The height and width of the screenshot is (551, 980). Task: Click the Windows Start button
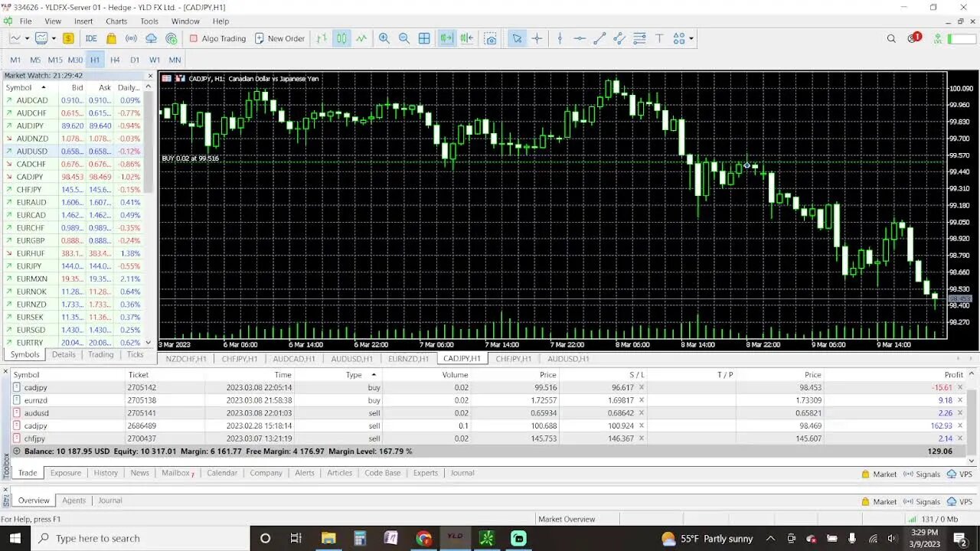[x=15, y=538]
